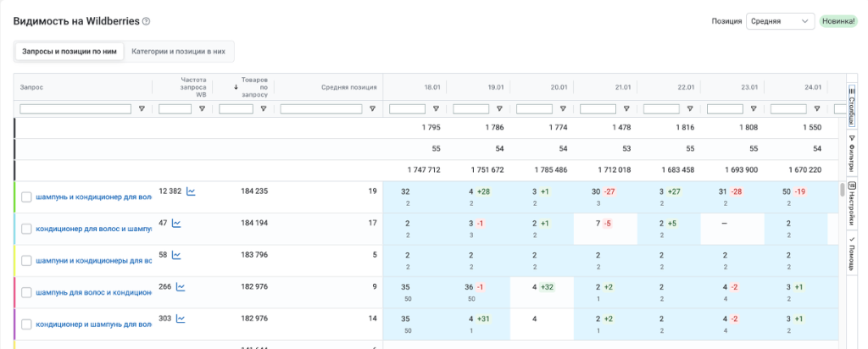Show frequency chart icon next to 12 382

(x=191, y=191)
